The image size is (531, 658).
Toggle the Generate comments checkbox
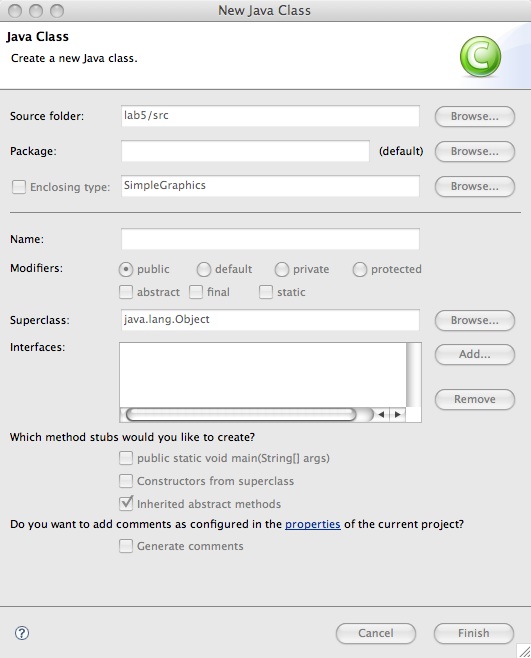tap(126, 546)
